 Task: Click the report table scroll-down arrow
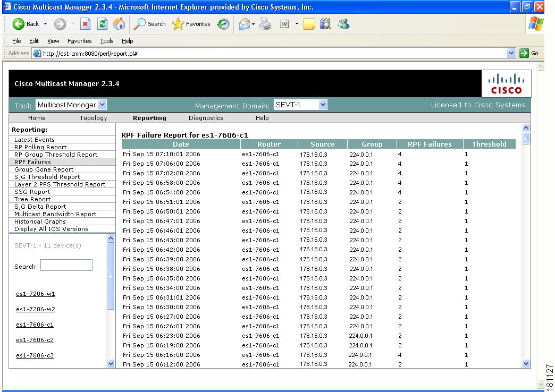tap(526, 364)
